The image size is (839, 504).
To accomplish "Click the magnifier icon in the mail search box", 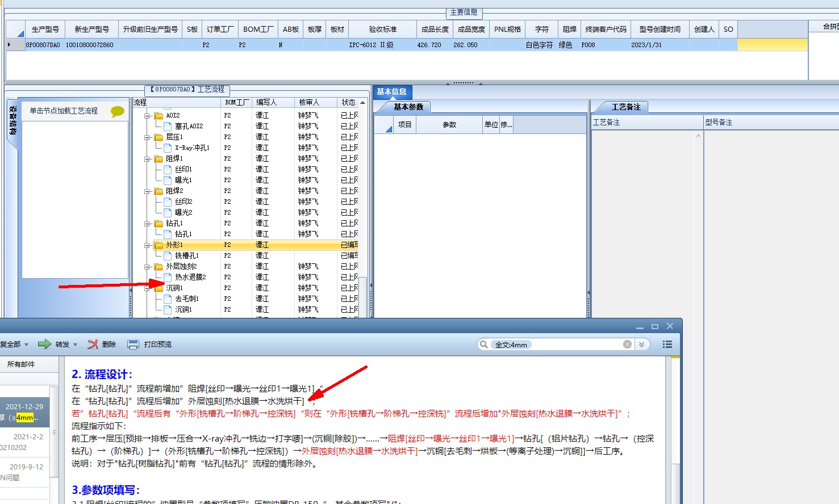I will click(x=483, y=344).
